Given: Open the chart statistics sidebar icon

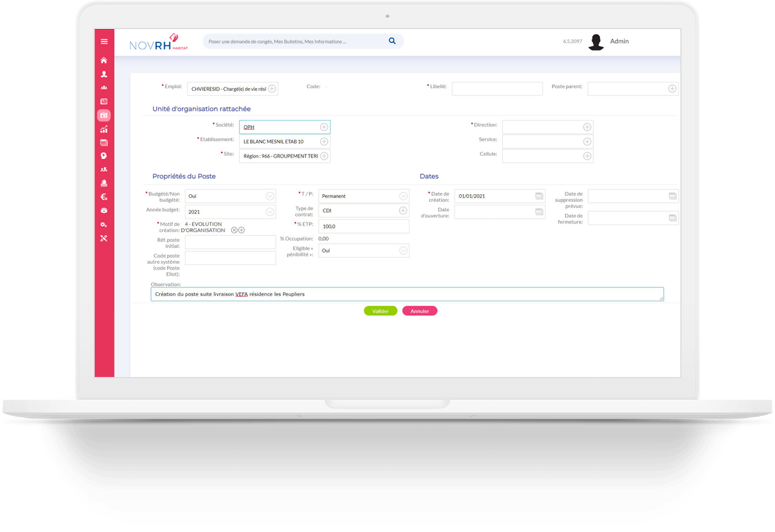Looking at the screenshot, I should pyautogui.click(x=104, y=129).
